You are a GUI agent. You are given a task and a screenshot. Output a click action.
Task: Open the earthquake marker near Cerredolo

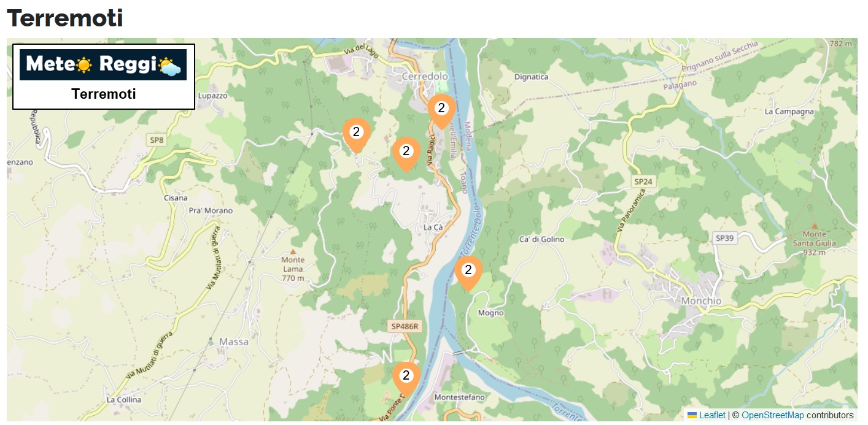[x=441, y=111]
